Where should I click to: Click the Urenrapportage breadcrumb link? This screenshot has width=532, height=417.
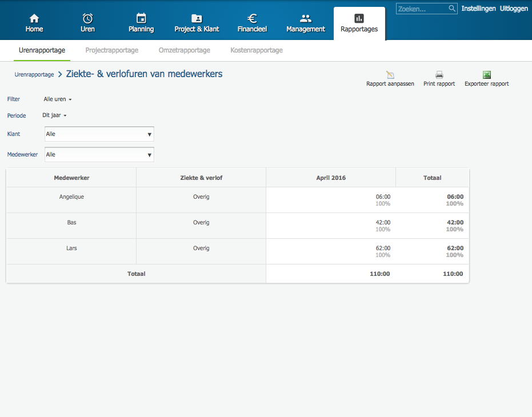34,75
